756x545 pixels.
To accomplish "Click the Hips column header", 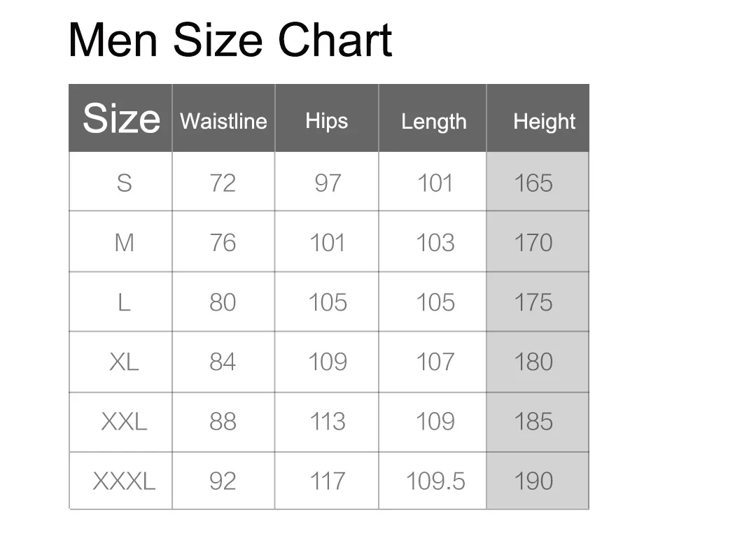I will click(326, 122).
